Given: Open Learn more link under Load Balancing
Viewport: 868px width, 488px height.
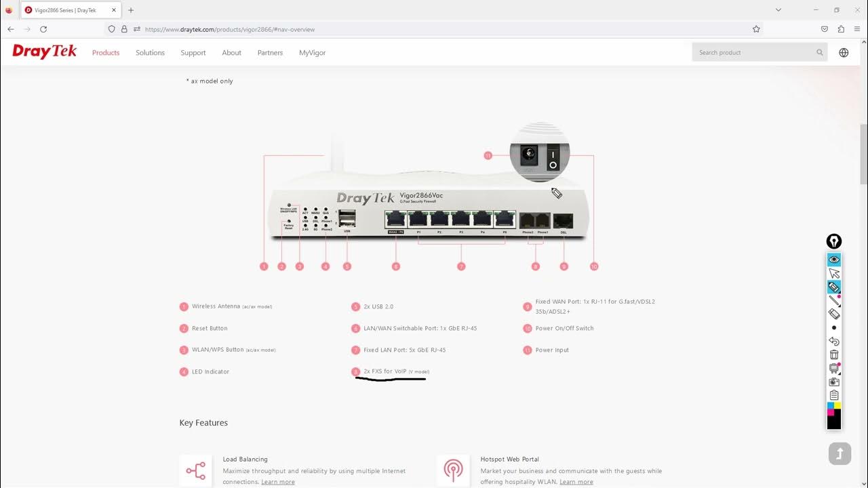Looking at the screenshot, I should [x=278, y=482].
